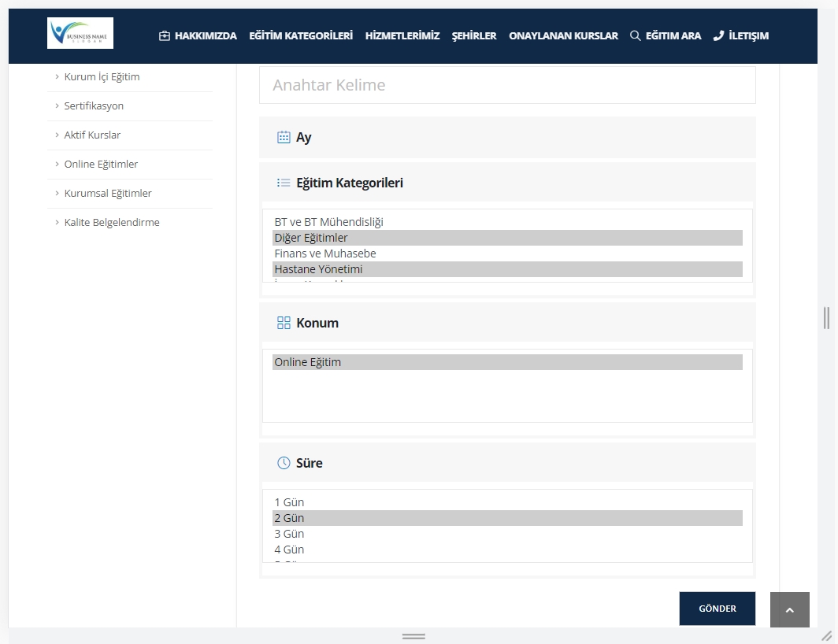Image resolution: width=838 pixels, height=644 pixels.
Task: Open the Hizmetlerimiz menu
Action: point(402,35)
